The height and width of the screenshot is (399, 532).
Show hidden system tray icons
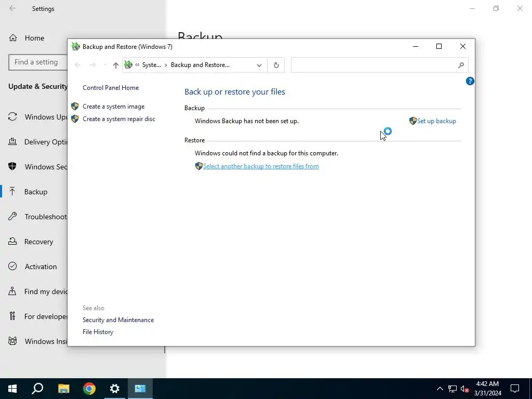pos(440,389)
